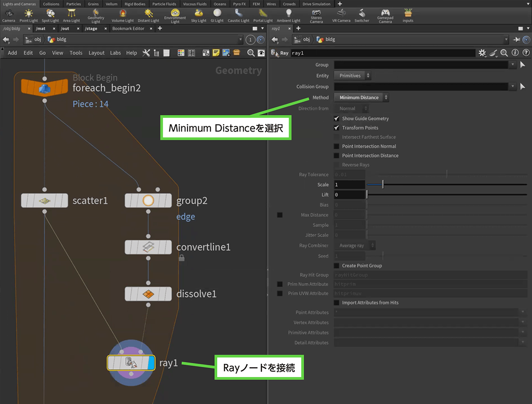Open the Method dropdown showing Minimum Distance

tap(361, 97)
